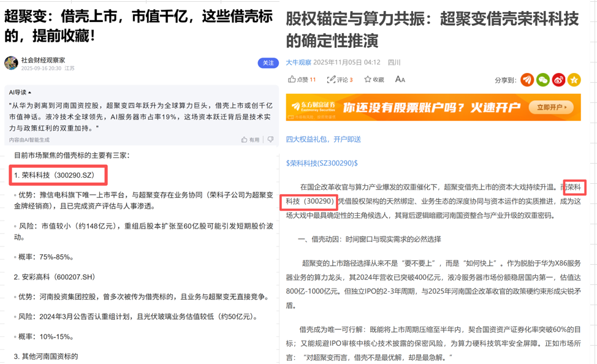Screen dimensions: 597x364
Task: Click heading 一、借壳动因：时间窗口与现实需求的必然选择
Action: coord(370,239)
